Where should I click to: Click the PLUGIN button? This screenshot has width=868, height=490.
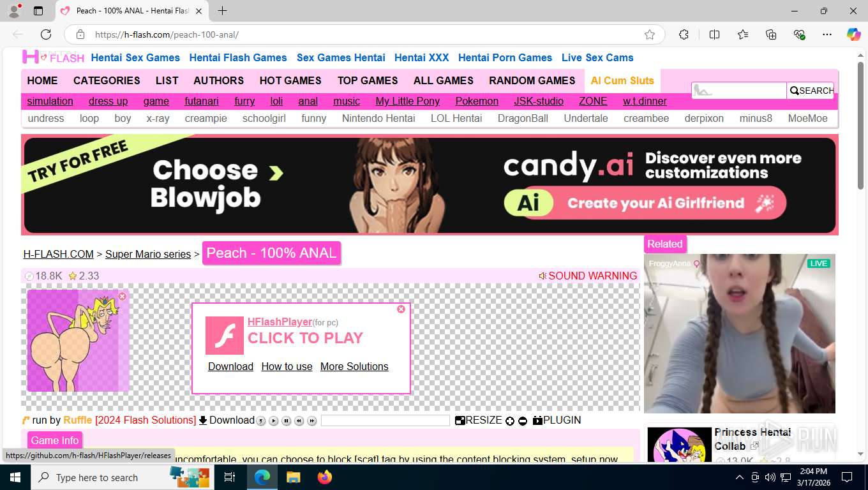(x=557, y=420)
